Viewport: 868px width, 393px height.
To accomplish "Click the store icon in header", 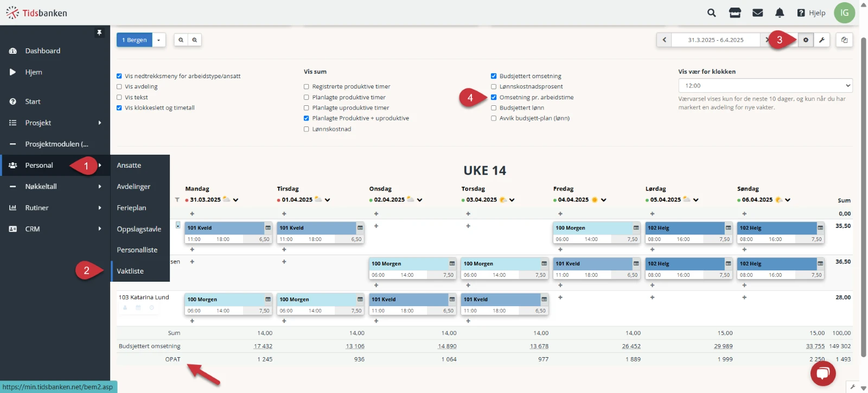I will click(735, 13).
